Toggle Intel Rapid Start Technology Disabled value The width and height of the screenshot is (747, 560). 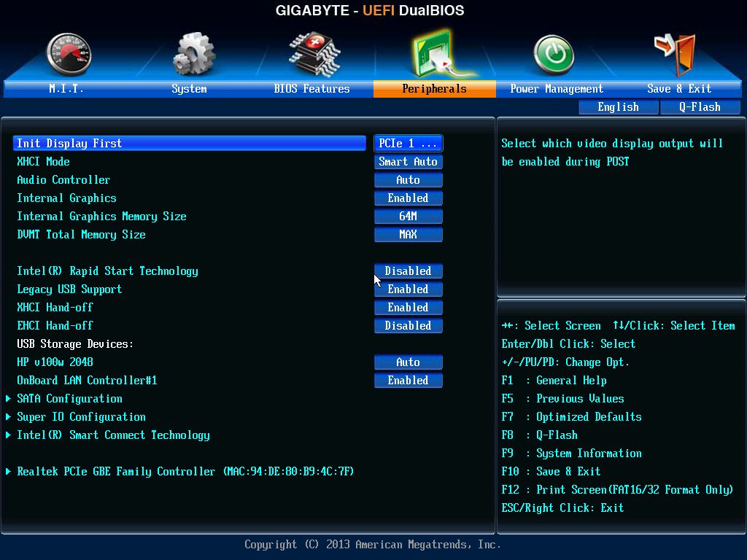(x=409, y=271)
